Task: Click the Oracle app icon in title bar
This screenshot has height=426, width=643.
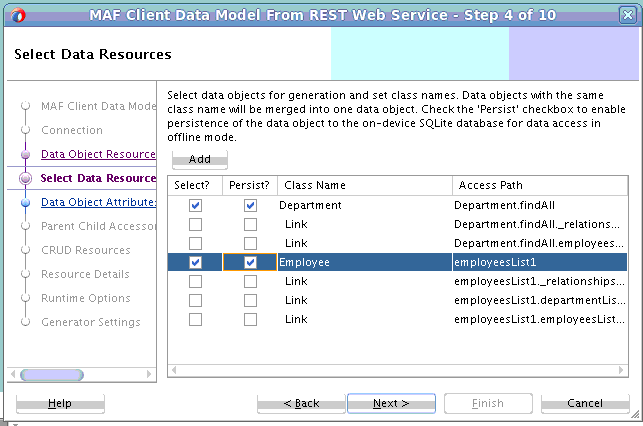Action: tap(18, 16)
